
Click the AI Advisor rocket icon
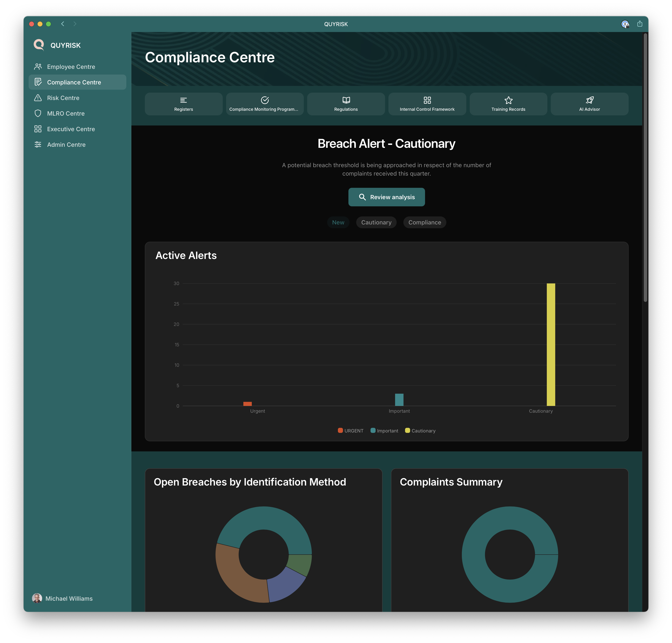(x=589, y=100)
